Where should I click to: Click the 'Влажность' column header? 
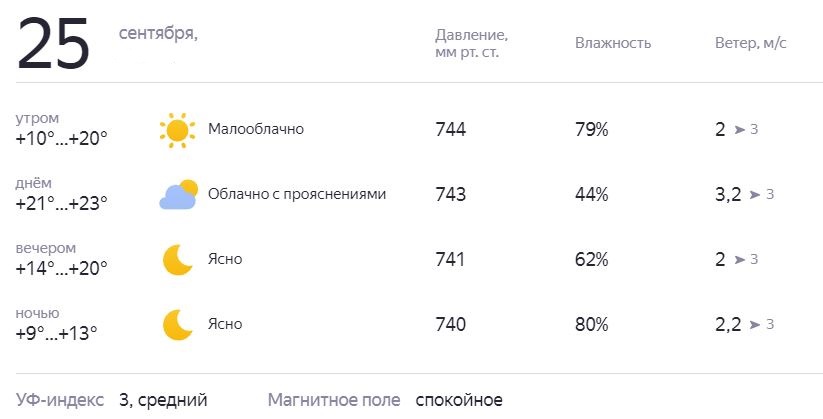(x=613, y=43)
